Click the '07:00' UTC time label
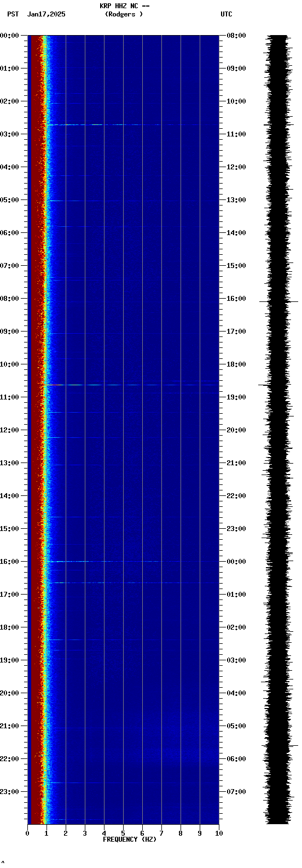This screenshot has width=302, height=868. (x=236, y=792)
